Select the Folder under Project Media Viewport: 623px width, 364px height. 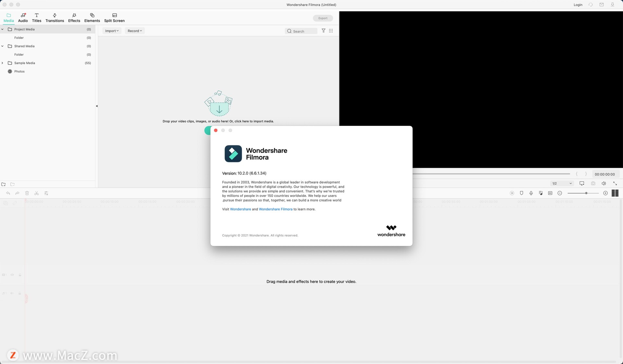[47, 38]
